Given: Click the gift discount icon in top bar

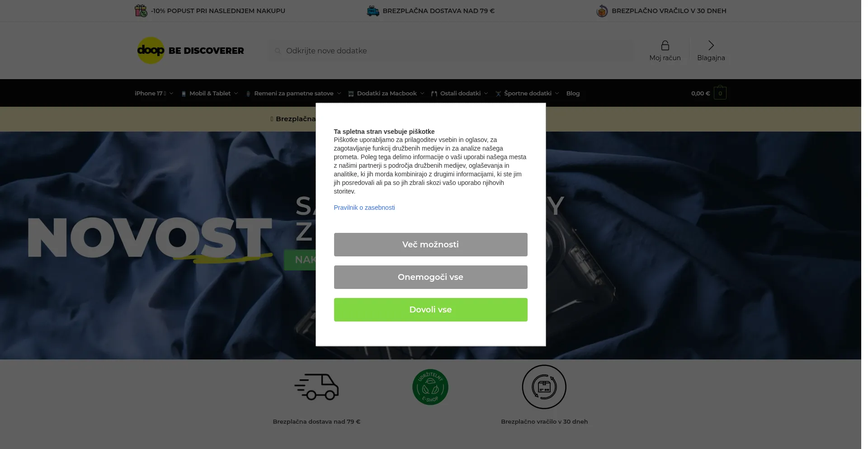Looking at the screenshot, I should [x=141, y=10].
